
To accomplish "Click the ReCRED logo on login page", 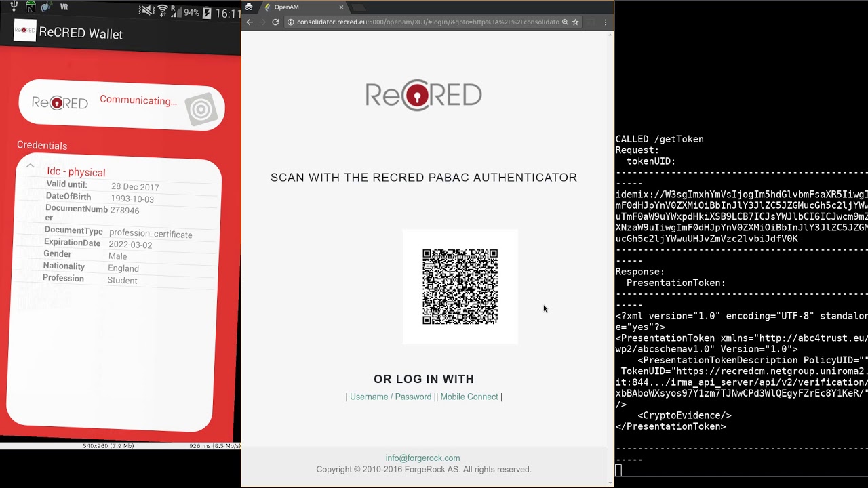I will point(424,95).
